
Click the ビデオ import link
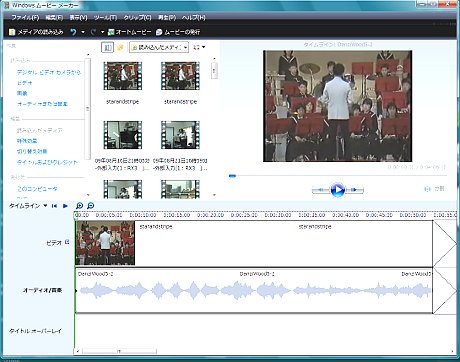[x=25, y=83]
